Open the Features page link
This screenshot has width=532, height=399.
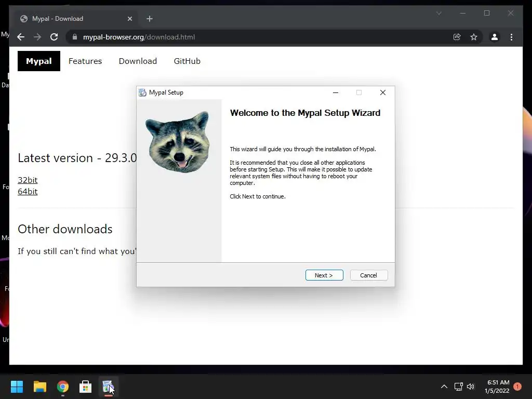[85, 61]
